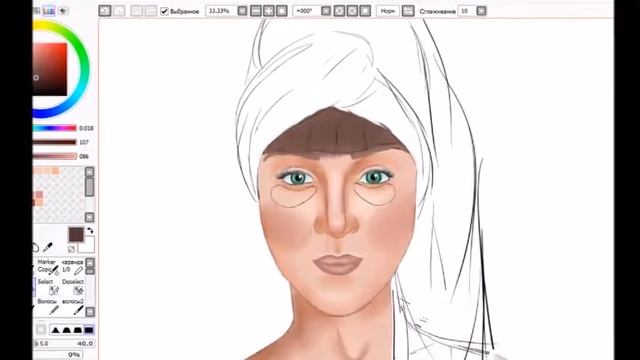Rotate canvas counterclockwise button
The height and width of the screenshot is (360, 640).
[x=339, y=11]
